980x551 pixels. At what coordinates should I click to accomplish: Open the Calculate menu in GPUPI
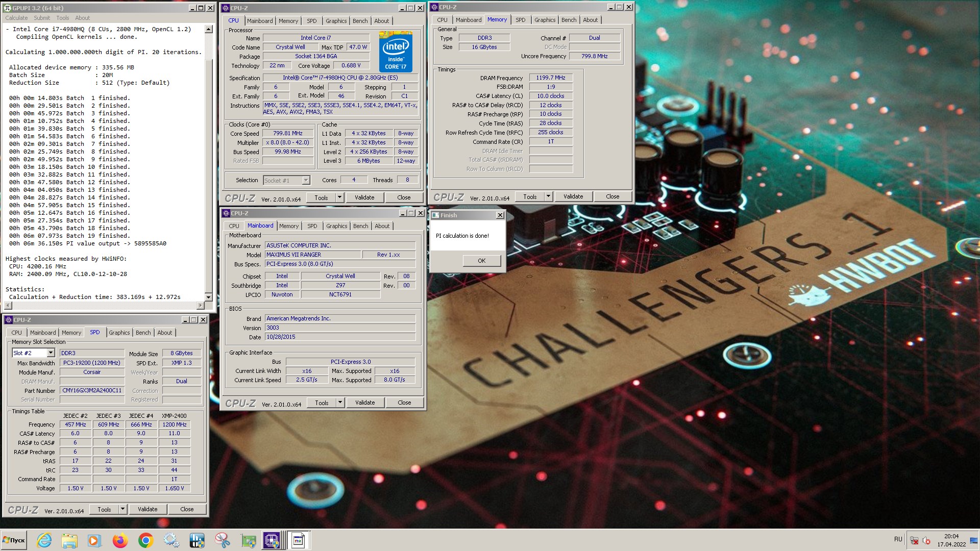[17, 18]
